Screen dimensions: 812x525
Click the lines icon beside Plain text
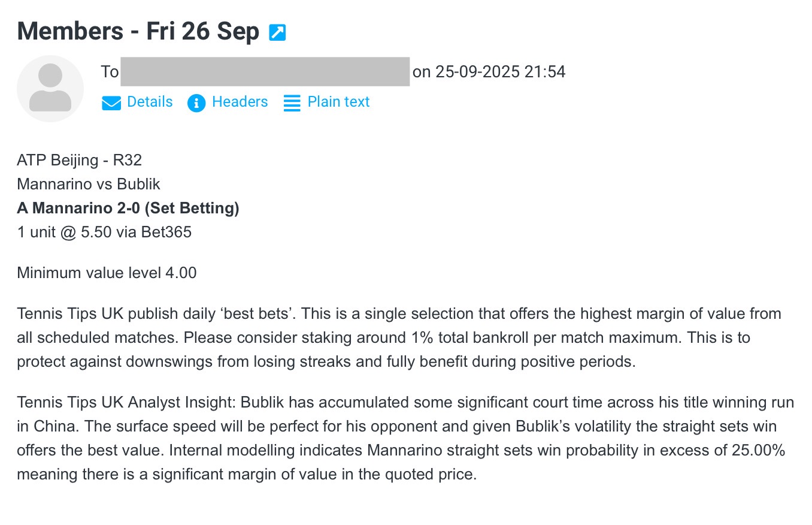click(292, 103)
